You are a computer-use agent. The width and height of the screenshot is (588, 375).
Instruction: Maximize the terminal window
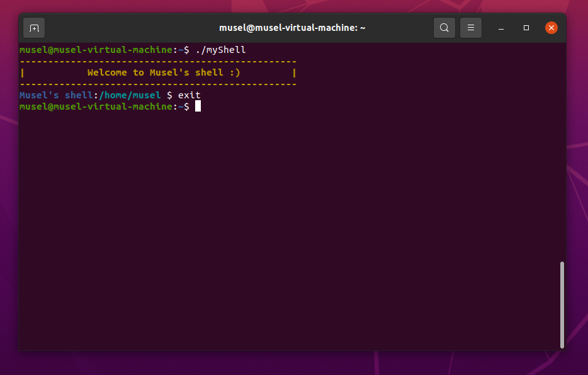pyautogui.click(x=526, y=28)
